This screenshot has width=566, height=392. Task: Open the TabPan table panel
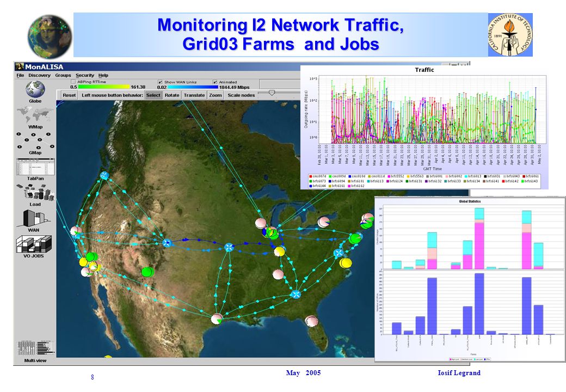coord(35,167)
